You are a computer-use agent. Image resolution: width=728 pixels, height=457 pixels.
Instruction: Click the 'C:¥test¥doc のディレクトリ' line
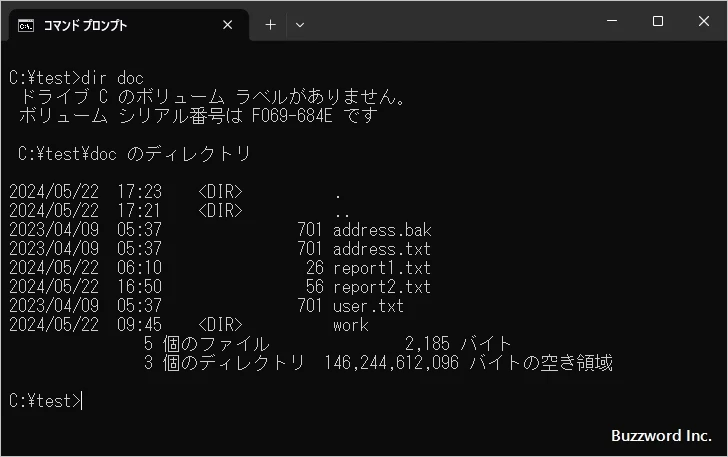pos(134,154)
